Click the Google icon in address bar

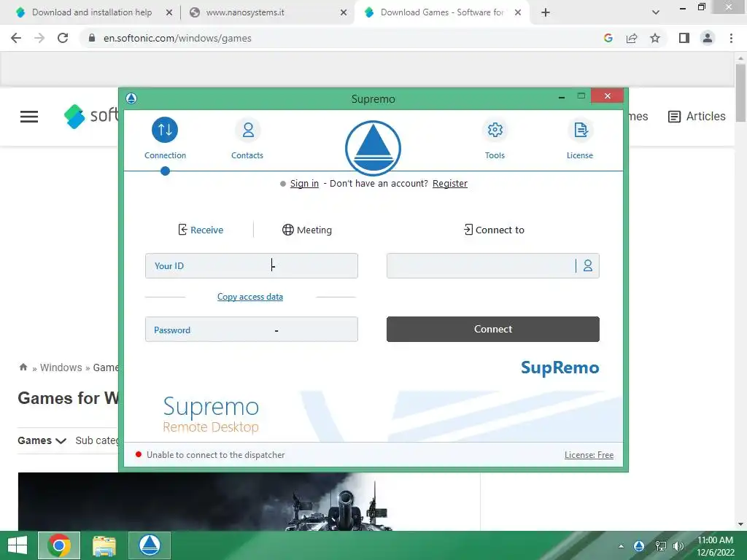608,38
